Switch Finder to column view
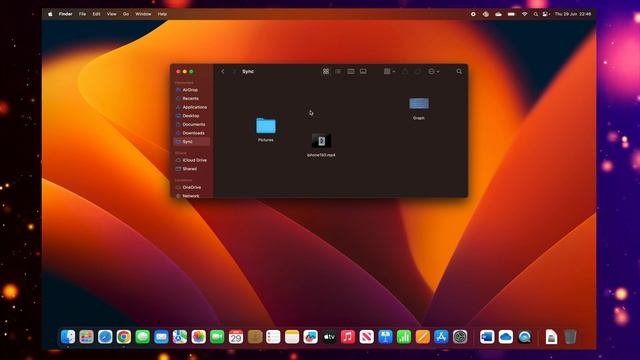Screen dimensions: 640x360 click(x=351, y=71)
